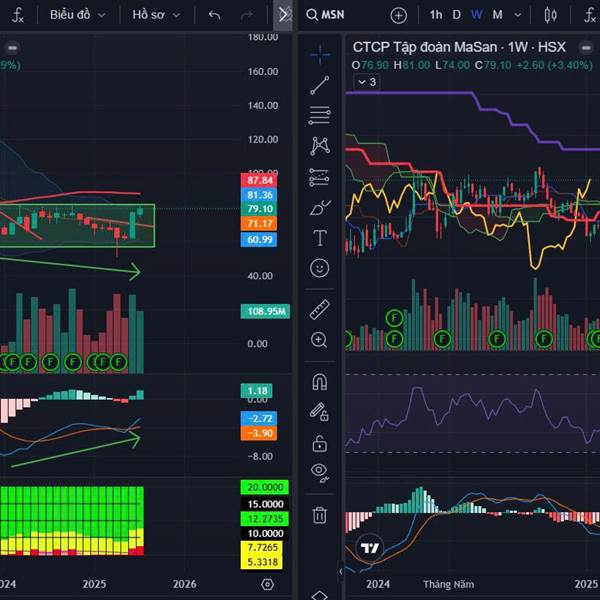600x600 pixels.
Task: Expand the left toolbar with the double arrow
Action: coord(283,15)
